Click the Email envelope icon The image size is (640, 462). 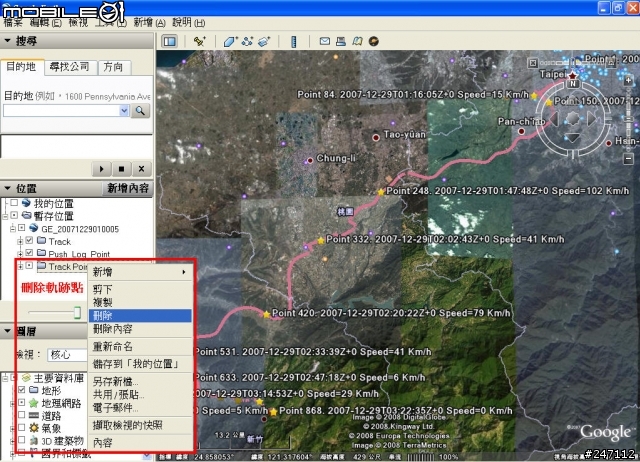point(324,41)
